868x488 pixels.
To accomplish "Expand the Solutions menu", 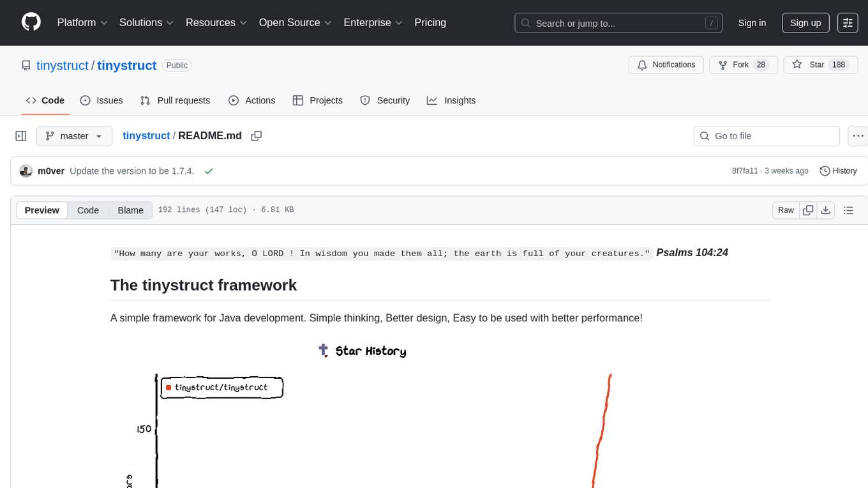I will 147,22.
